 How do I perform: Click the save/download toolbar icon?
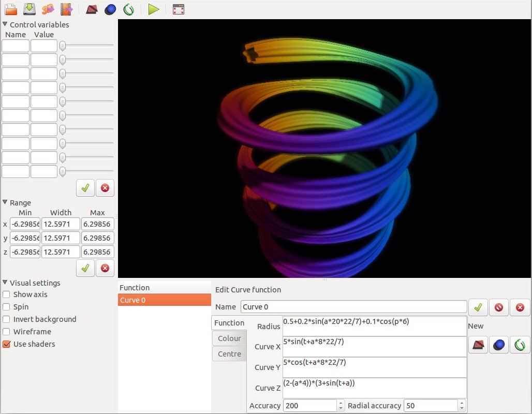coord(29,9)
